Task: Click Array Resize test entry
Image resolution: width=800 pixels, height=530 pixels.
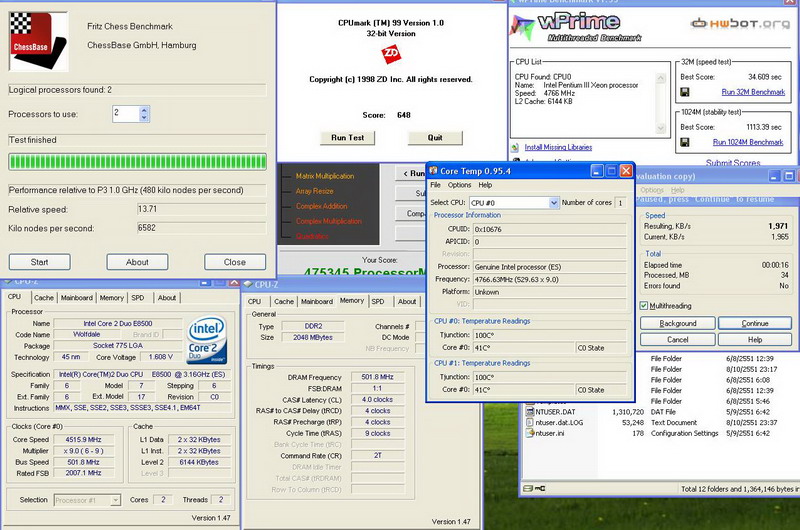Action: 314,191
